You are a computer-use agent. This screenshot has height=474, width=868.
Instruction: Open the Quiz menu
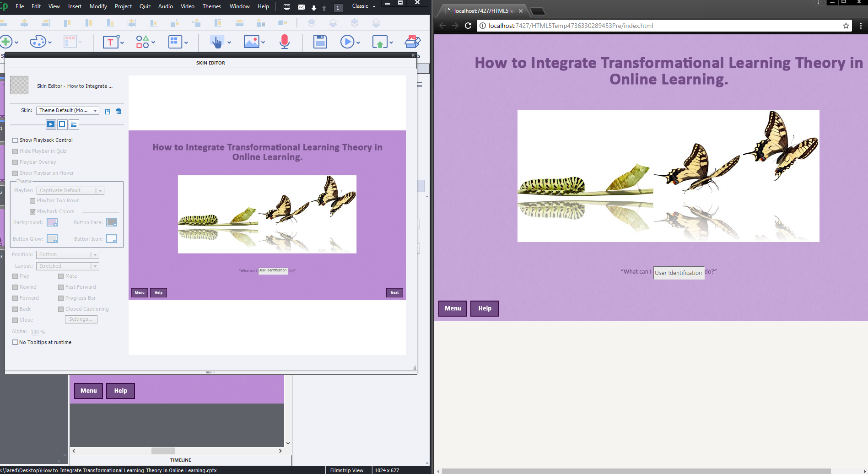coord(145,6)
